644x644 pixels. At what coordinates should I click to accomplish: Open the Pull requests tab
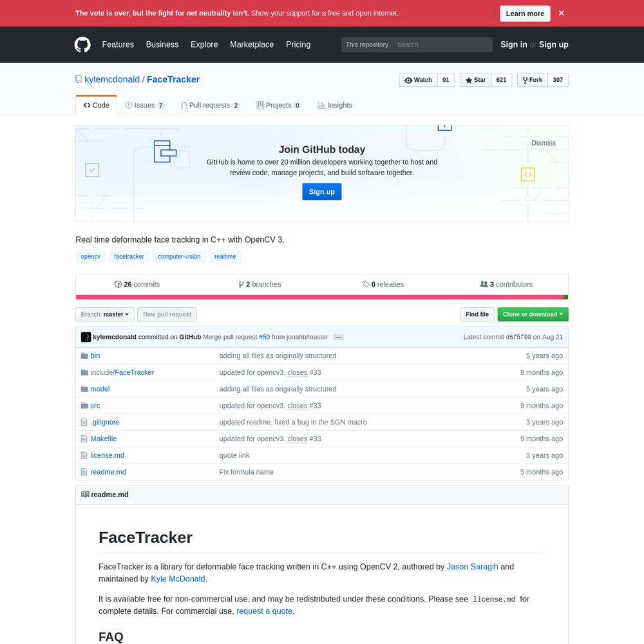coord(210,105)
